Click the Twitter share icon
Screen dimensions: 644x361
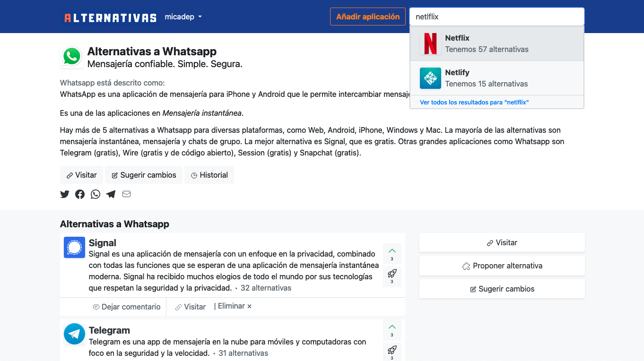[65, 194]
